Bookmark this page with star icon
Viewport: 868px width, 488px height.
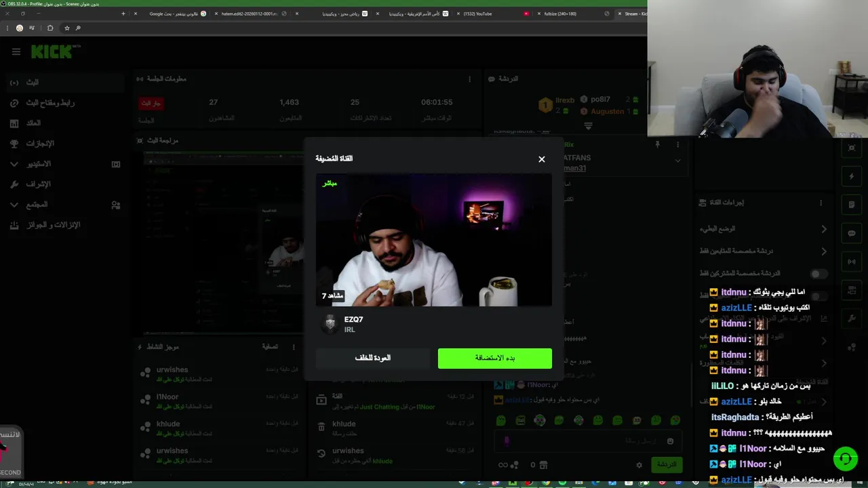click(x=66, y=28)
